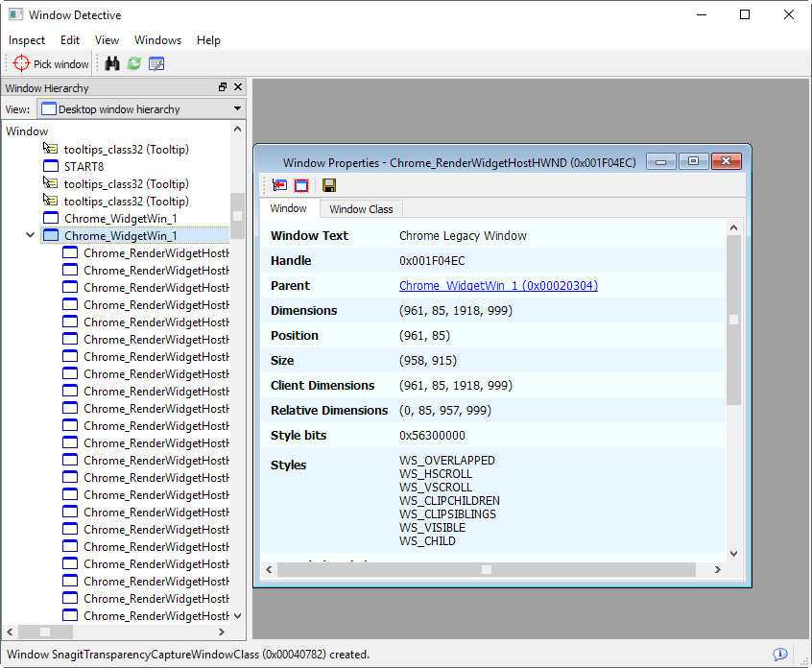Open the Help menu
Image resolution: width=812 pixels, height=668 pixels.
tap(208, 40)
